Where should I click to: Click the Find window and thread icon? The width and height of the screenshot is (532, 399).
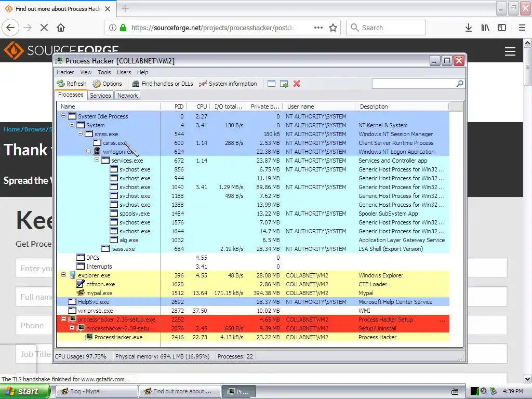coord(284,84)
